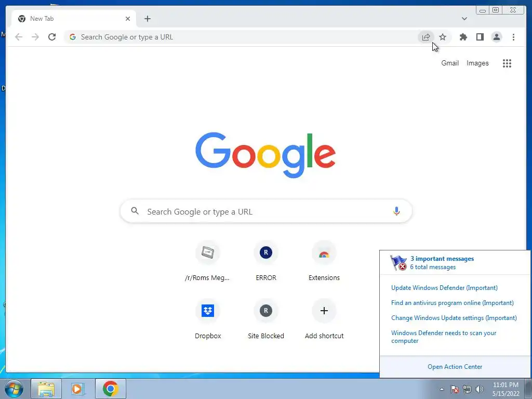Image resolution: width=532 pixels, height=399 pixels.
Task: Click the network tray icon
Action: (x=467, y=389)
